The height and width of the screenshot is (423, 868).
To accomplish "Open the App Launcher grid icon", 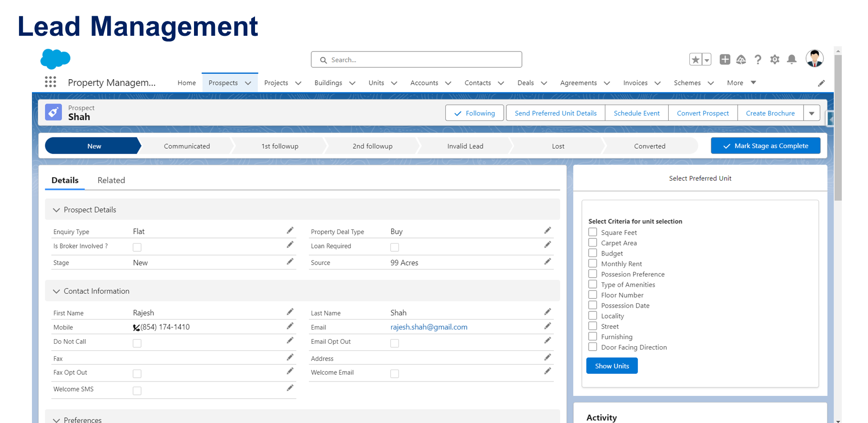I will (x=51, y=82).
